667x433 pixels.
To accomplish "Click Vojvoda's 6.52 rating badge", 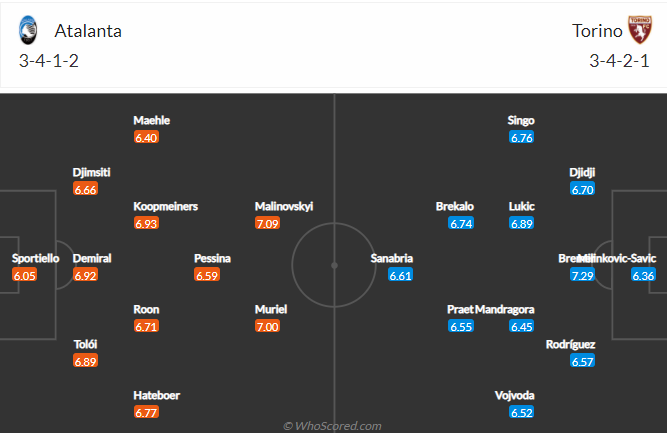I will pyautogui.click(x=522, y=412).
